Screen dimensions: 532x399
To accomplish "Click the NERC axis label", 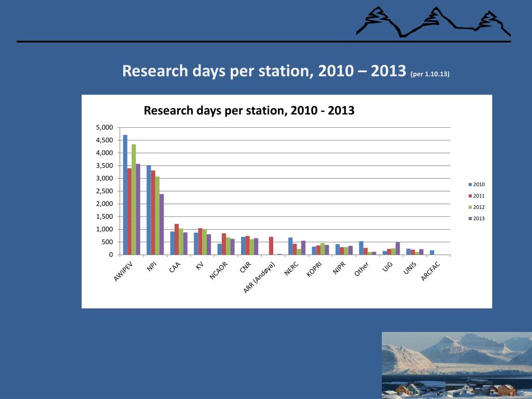I will 291,269.
